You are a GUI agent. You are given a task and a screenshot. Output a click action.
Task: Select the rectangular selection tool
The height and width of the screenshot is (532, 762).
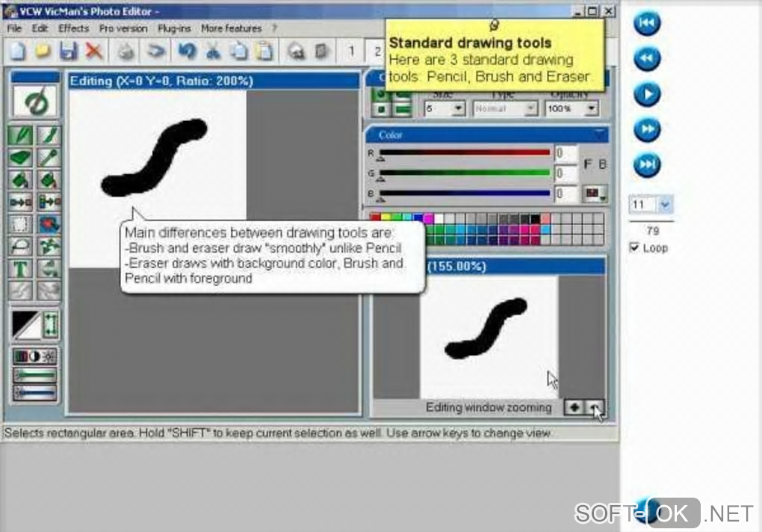(20, 224)
